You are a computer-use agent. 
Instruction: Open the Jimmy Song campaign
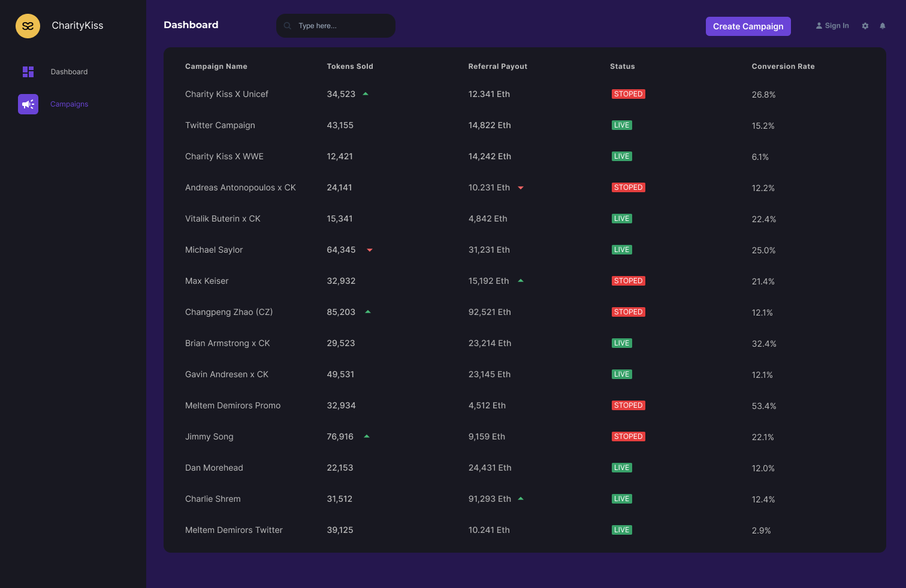(209, 437)
